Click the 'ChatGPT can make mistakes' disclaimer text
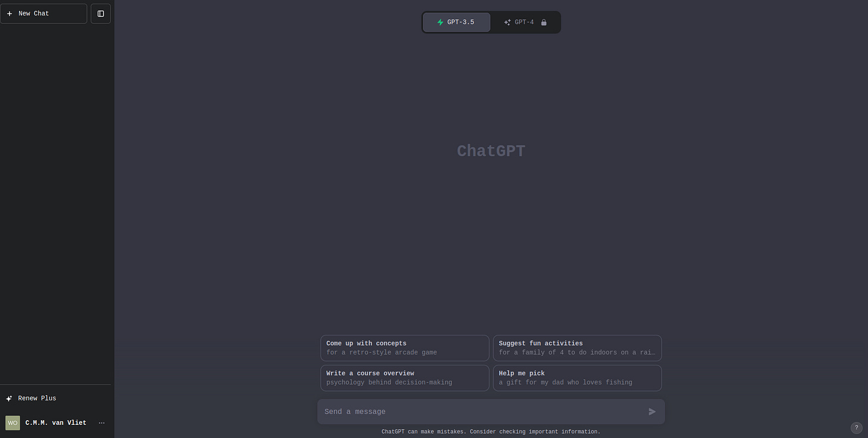Image resolution: width=868 pixels, height=438 pixels. tap(491, 431)
